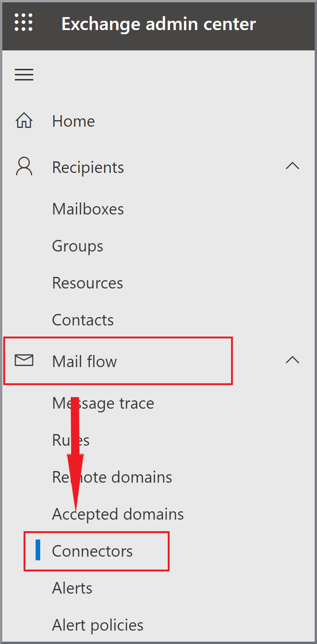
Task: Open Remote domains under Mail flow
Action: (x=112, y=477)
